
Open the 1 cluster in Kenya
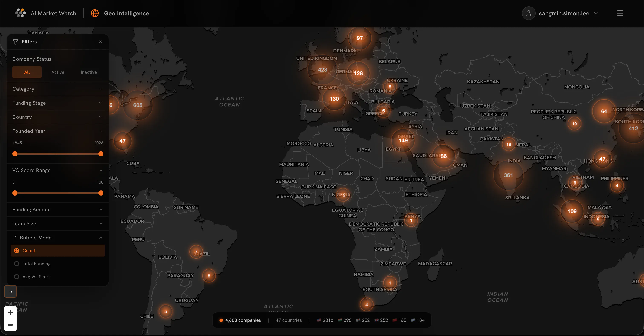tap(411, 220)
